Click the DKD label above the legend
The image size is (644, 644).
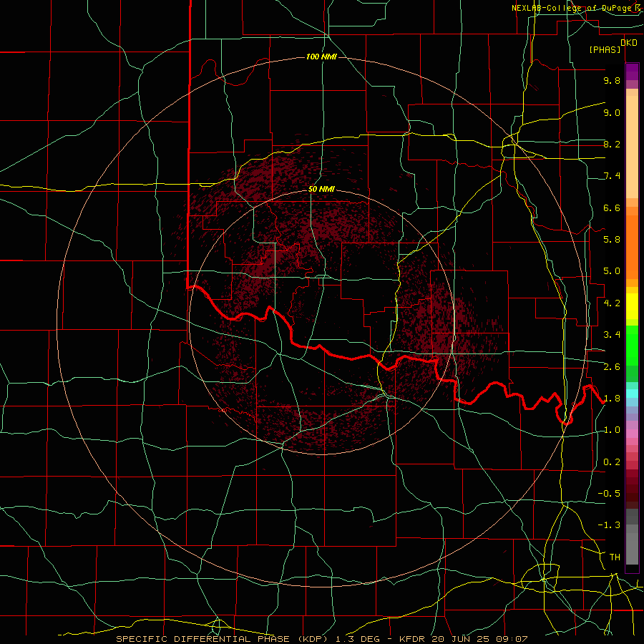click(629, 43)
